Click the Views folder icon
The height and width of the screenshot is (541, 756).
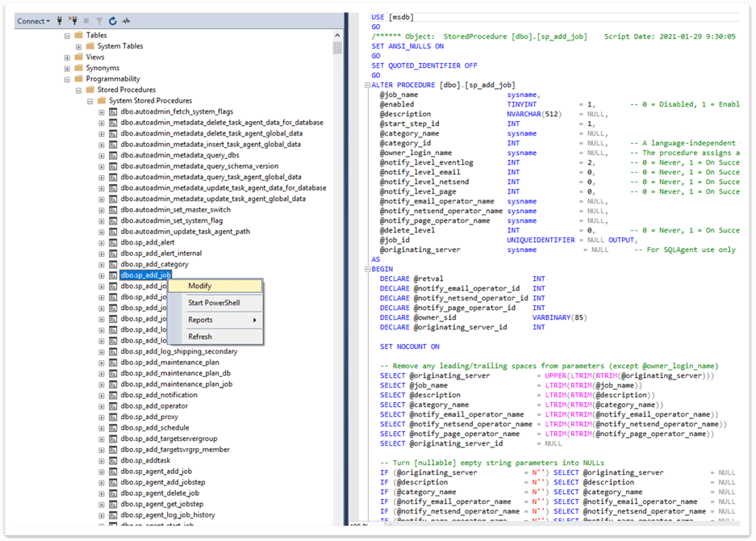pyautogui.click(x=78, y=57)
